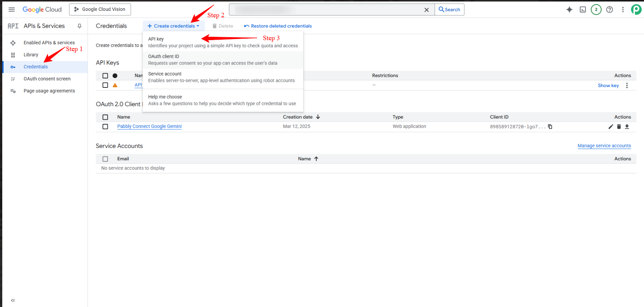Edit the Pabbly Connect OAuth client
The height and width of the screenshot is (307, 644).
[611, 127]
